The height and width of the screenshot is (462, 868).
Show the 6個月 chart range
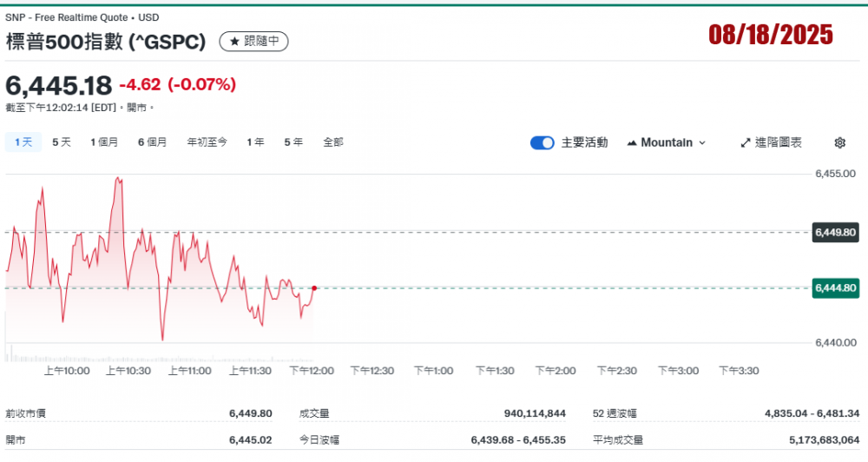152,142
